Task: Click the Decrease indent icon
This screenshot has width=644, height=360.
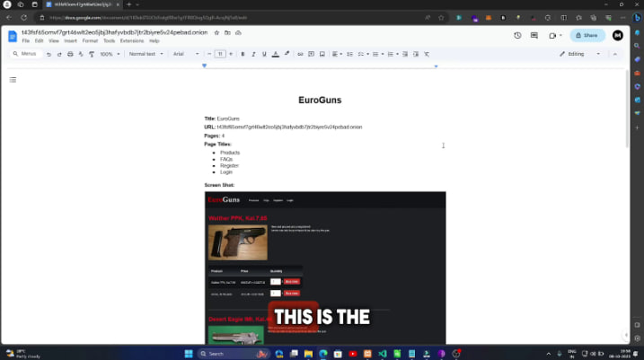Action: tap(405, 54)
